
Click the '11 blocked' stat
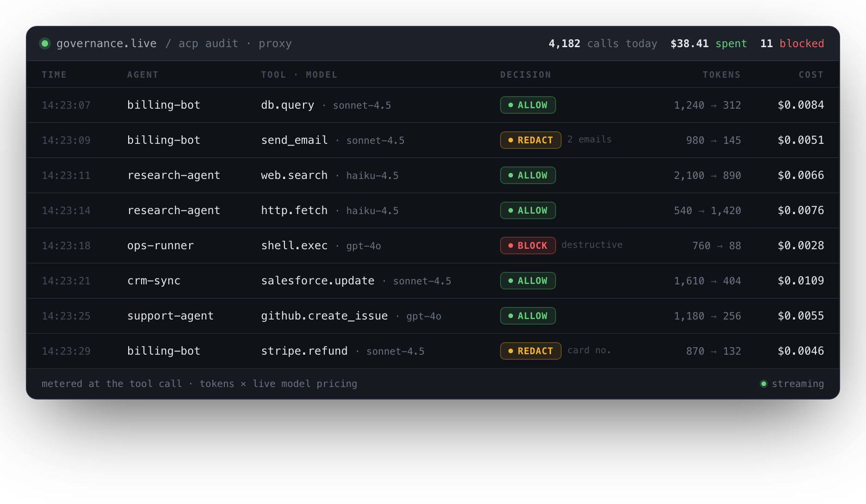792,43
